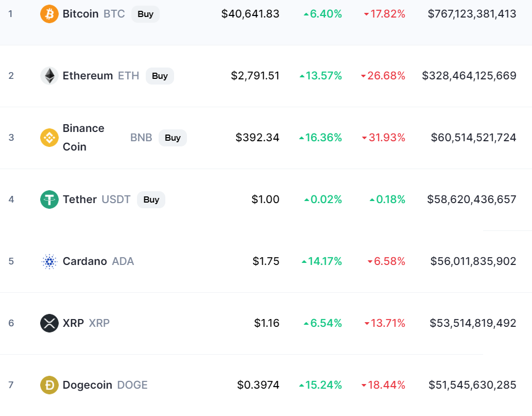Click the Buy button next to Bitcoin
532x416 pixels.
[145, 14]
